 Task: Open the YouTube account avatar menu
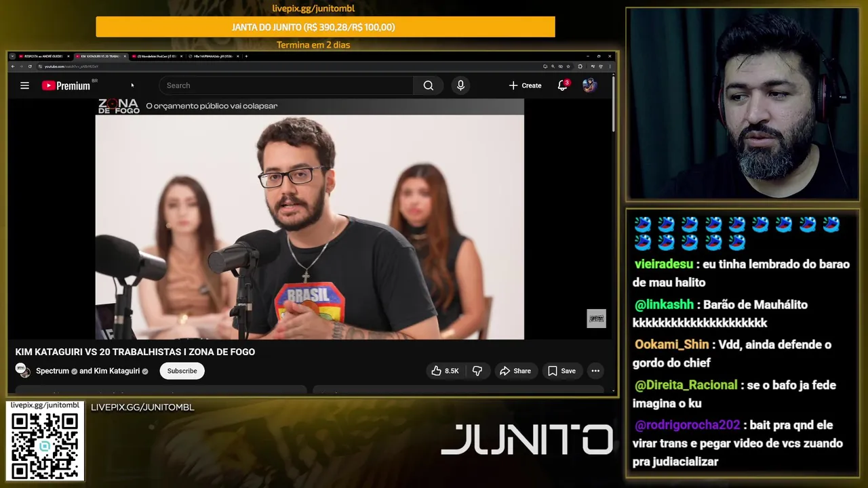click(589, 85)
